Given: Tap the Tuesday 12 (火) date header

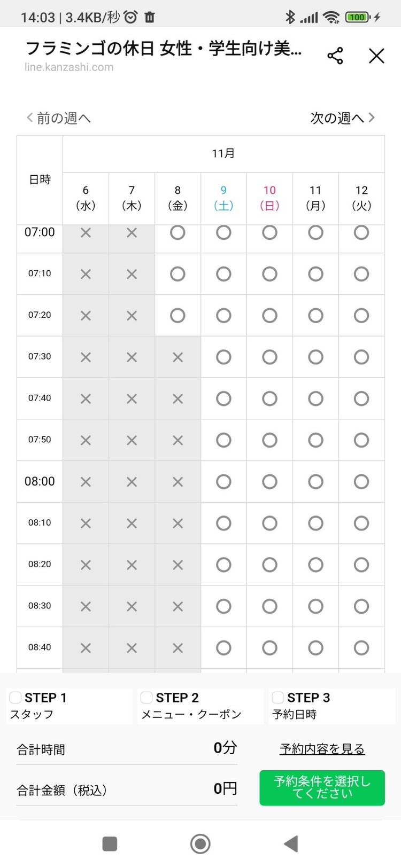Looking at the screenshot, I should pos(361,198).
